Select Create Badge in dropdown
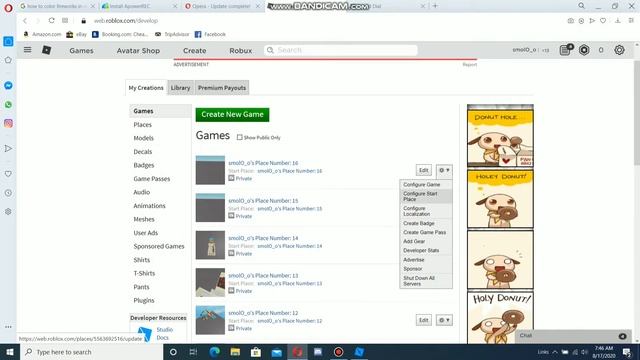The height and width of the screenshot is (360, 640). point(426,223)
